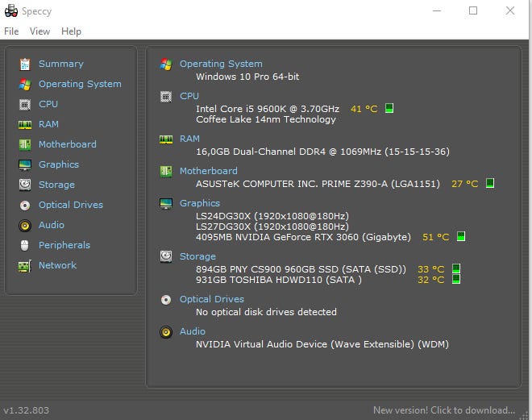Click the '16,0GB Dual-Channel DDR4' line
Viewport: 532px width, 420px height.
tap(322, 152)
